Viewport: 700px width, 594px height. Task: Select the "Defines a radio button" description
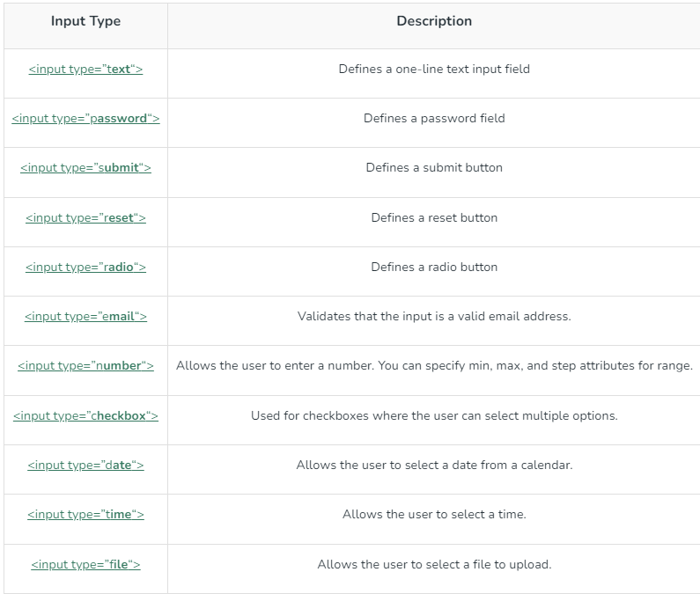tap(434, 268)
